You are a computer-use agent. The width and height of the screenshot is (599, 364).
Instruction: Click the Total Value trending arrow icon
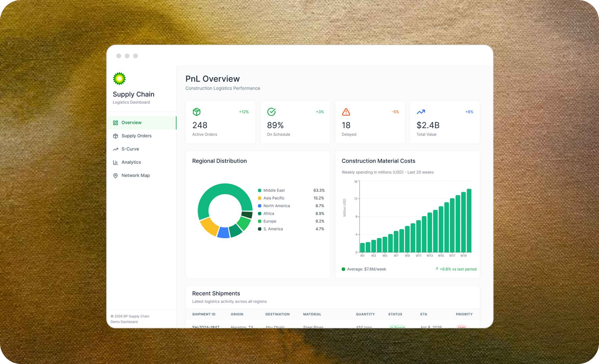pyautogui.click(x=421, y=112)
